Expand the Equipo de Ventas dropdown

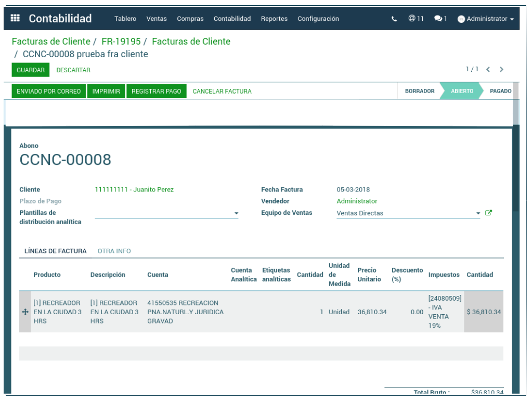coord(478,213)
